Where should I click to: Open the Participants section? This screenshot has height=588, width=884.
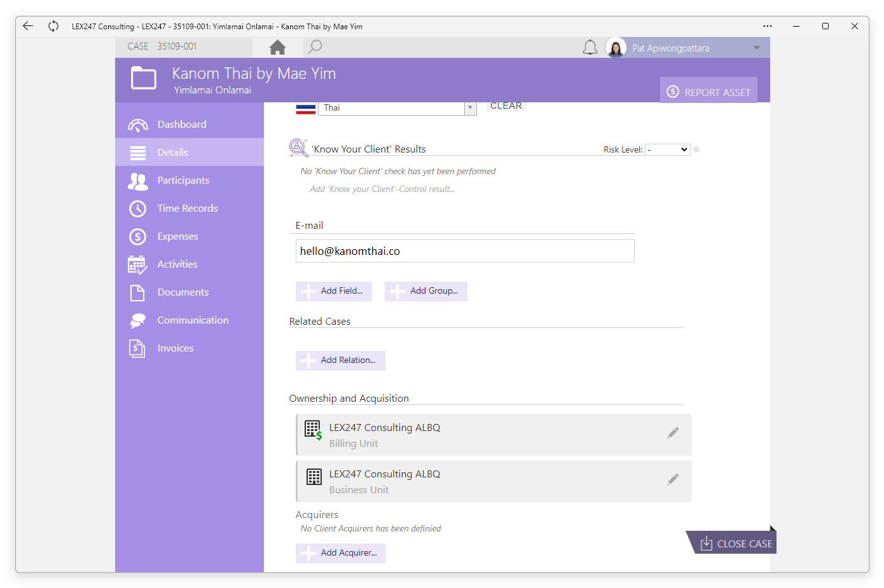pyautogui.click(x=190, y=180)
